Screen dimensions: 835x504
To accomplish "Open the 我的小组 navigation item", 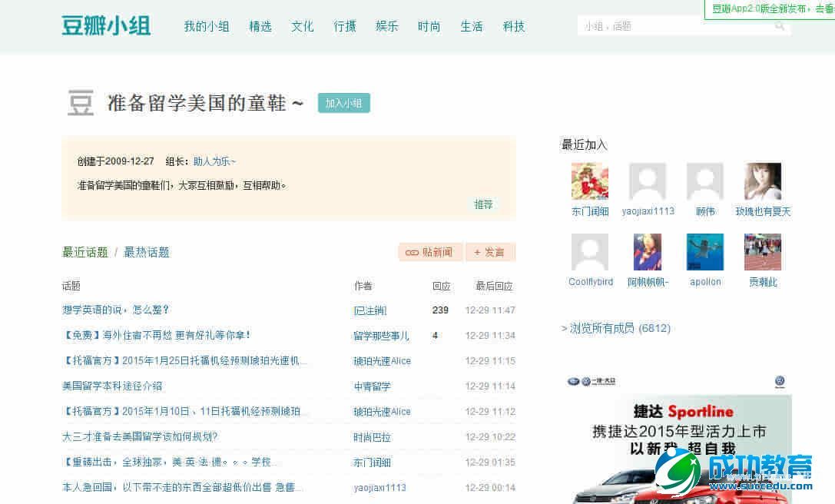I will (207, 26).
